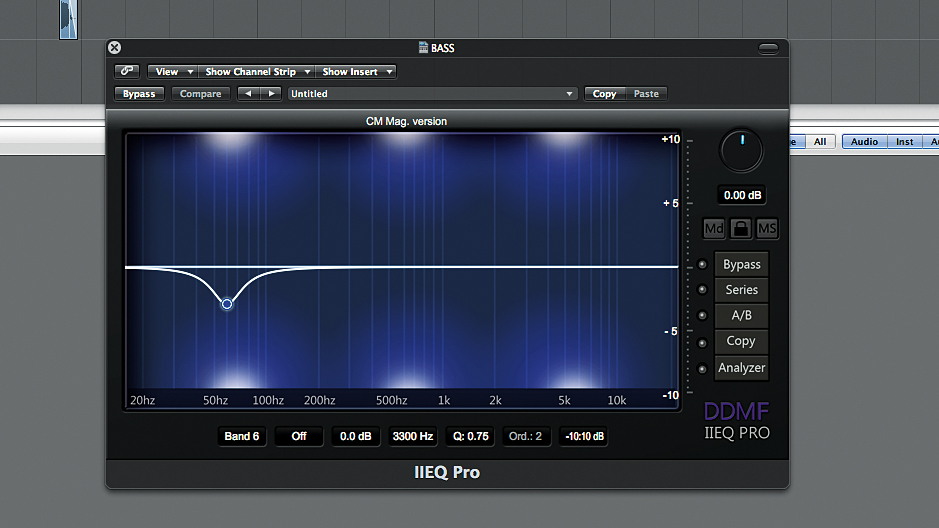This screenshot has width=939, height=528.
Task: Enable the IIEQ Bypass button
Action: click(x=741, y=264)
